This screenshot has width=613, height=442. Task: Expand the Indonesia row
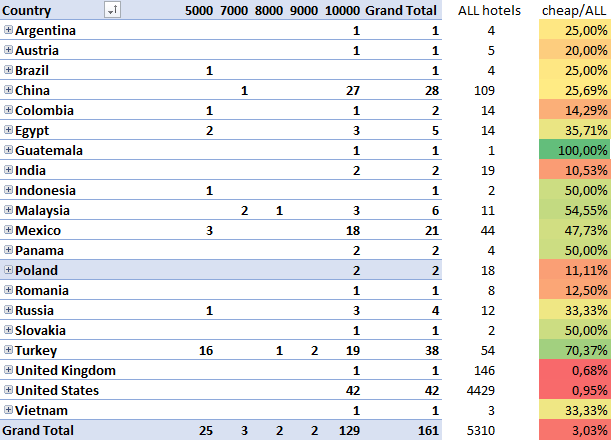(8, 190)
